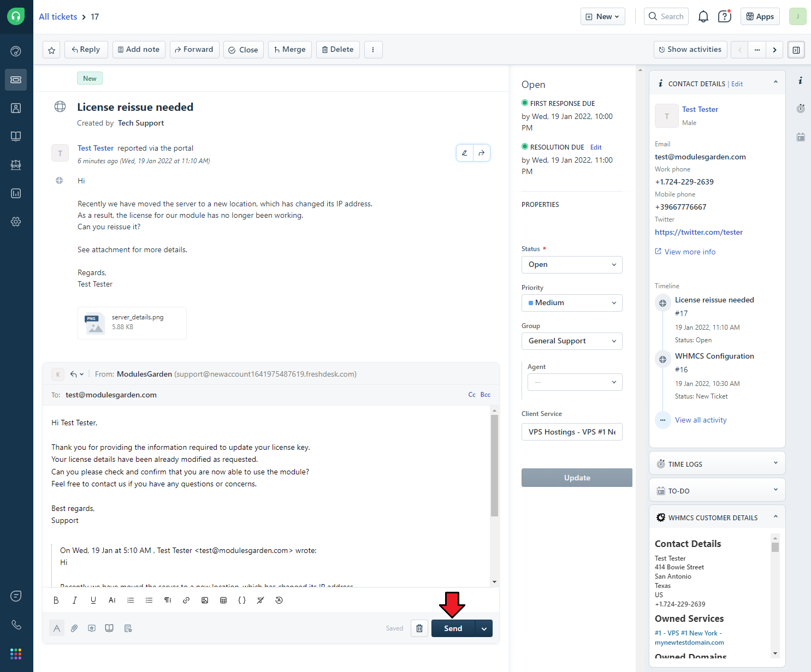Click the attachment paperclip icon
This screenshot has height=672, width=811.
click(x=74, y=628)
